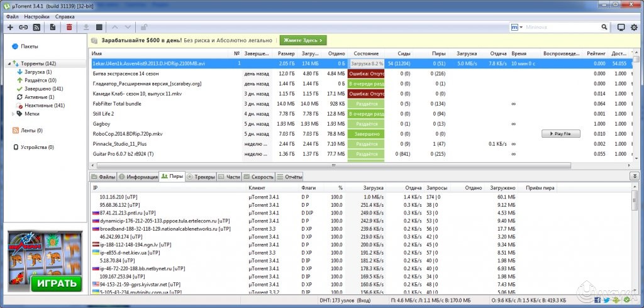Collapse the details pane with double-chevron button

(635, 176)
